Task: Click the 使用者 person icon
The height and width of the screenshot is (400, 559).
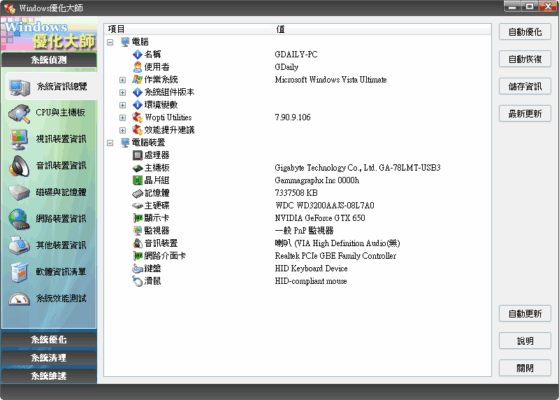Action: [x=137, y=67]
